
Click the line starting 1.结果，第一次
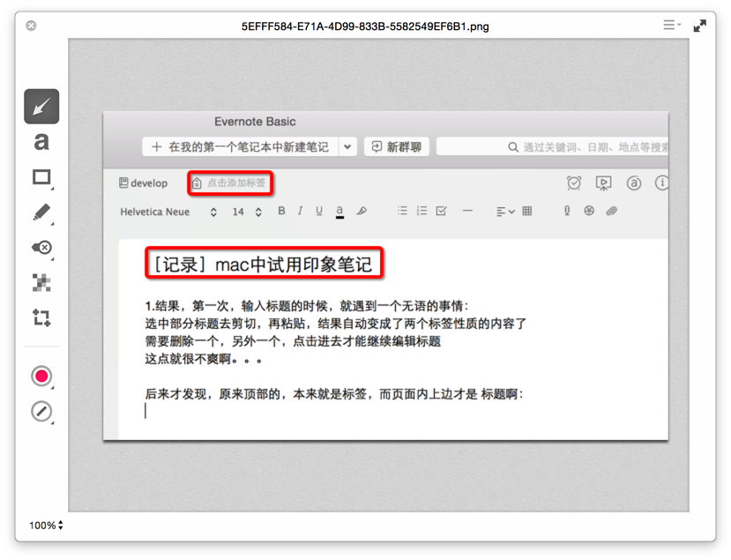306,306
